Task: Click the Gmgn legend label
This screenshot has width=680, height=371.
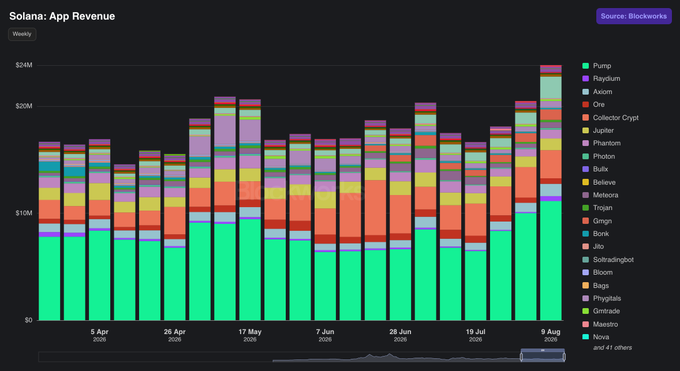Action: point(602,221)
